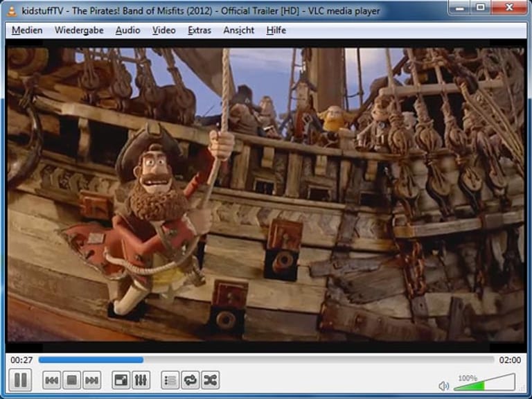Click the total duration 02:00
This screenshot has height=399, width=532.
pos(510,360)
